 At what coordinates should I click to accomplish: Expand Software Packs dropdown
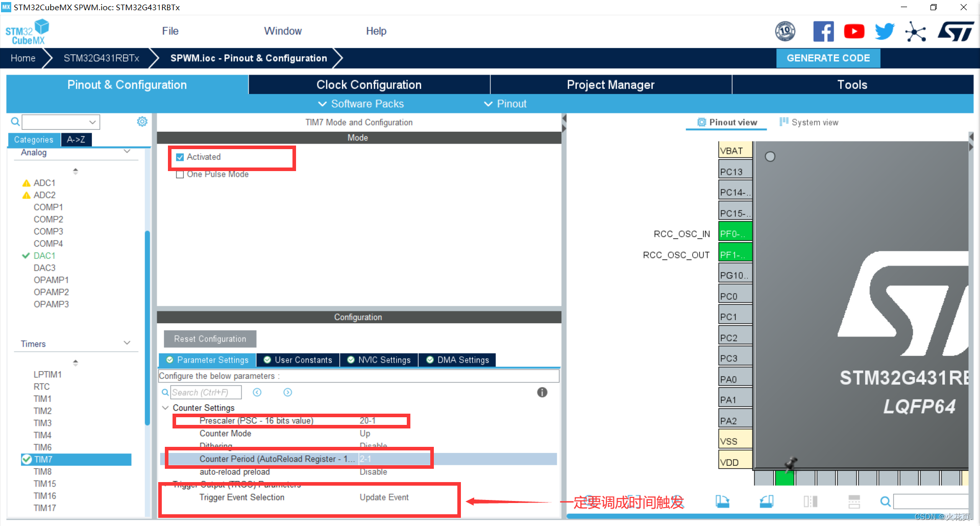click(361, 104)
